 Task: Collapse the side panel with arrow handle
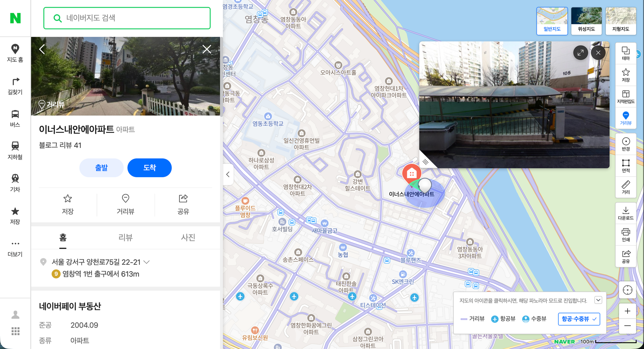tap(228, 174)
